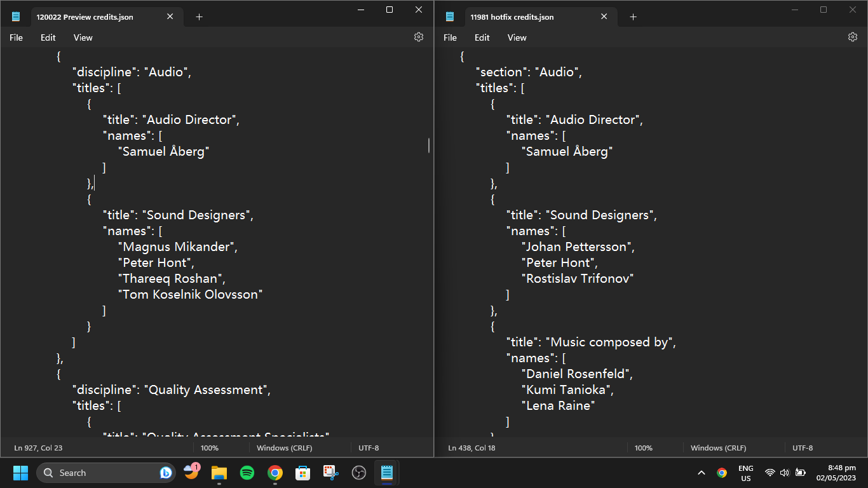Screen dimensions: 868x488
Task: Open Edit menu in hotfix credits window
Action: tap(482, 37)
